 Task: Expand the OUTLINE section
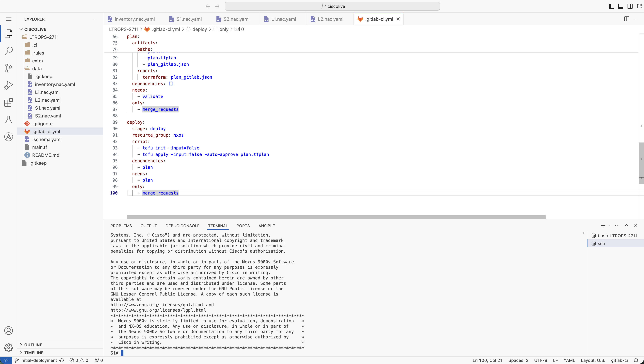[33, 345]
